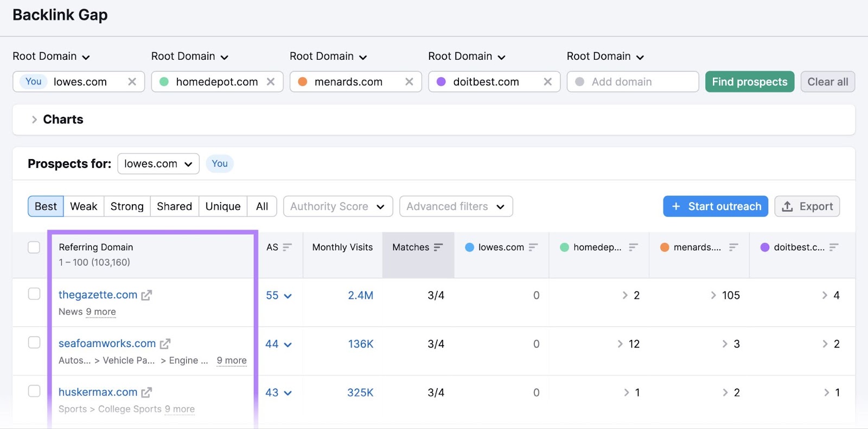
Task: Click the Add domain input field
Action: click(633, 81)
